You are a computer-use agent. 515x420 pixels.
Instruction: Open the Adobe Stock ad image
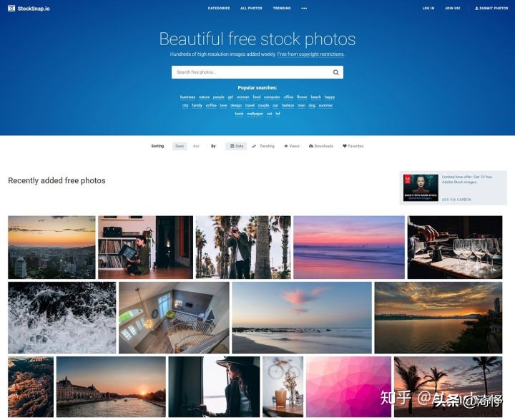421,187
